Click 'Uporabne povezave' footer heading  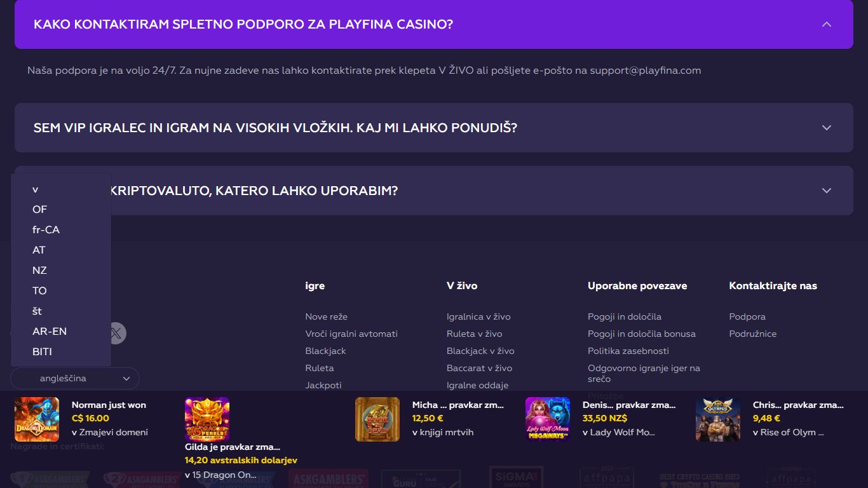[x=637, y=286]
